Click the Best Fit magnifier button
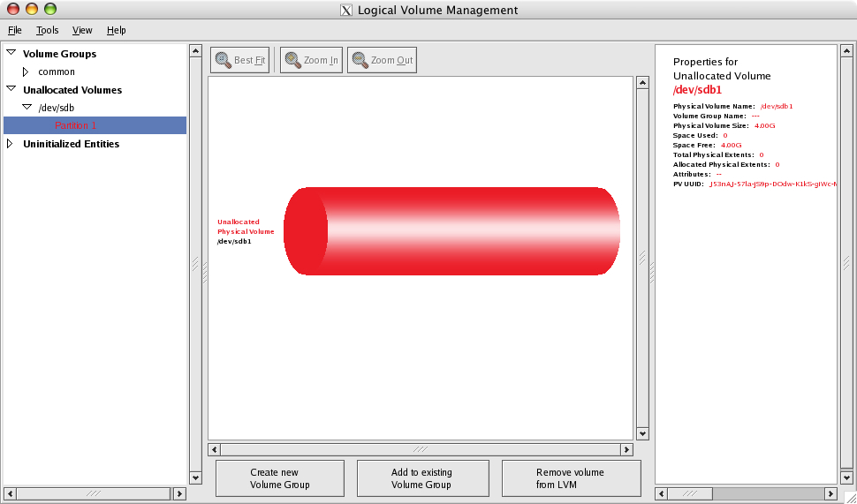Screen dimensions: 857x504 click(239, 60)
